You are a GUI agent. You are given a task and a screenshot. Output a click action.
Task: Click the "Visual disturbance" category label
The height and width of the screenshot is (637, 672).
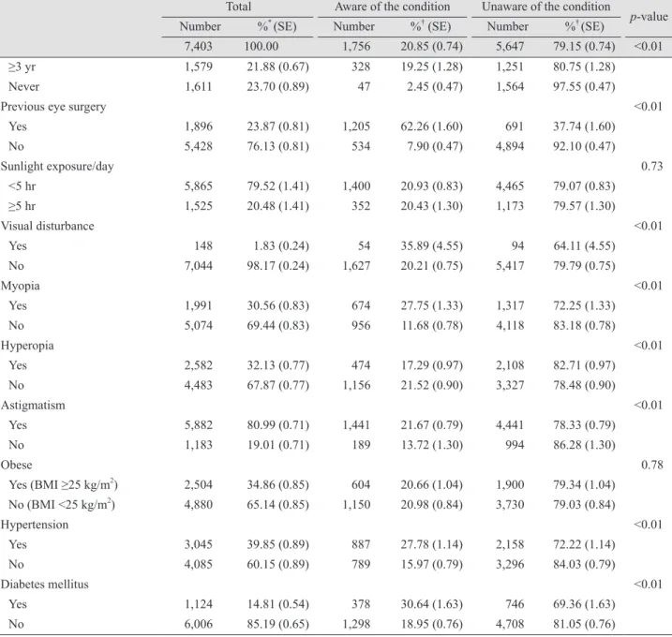(x=48, y=226)
